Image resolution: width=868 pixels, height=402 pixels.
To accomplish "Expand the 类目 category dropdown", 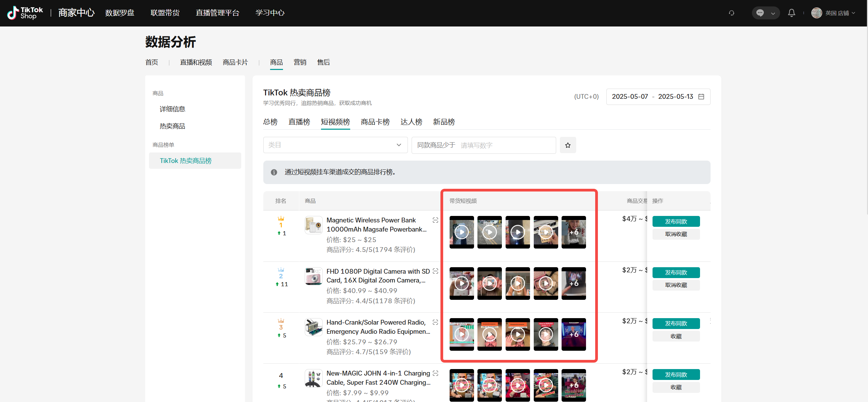I will pos(335,145).
